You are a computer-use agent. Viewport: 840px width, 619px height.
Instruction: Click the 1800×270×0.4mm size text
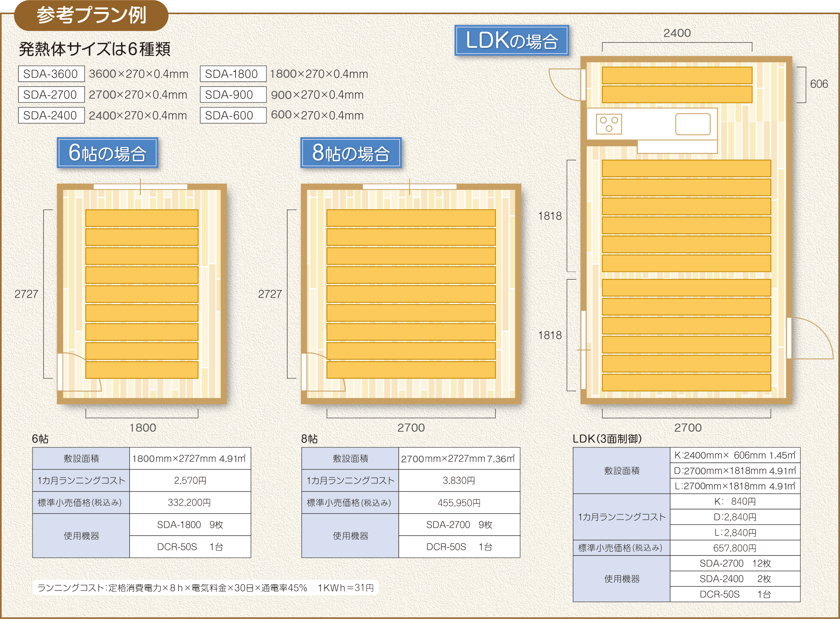[319, 74]
